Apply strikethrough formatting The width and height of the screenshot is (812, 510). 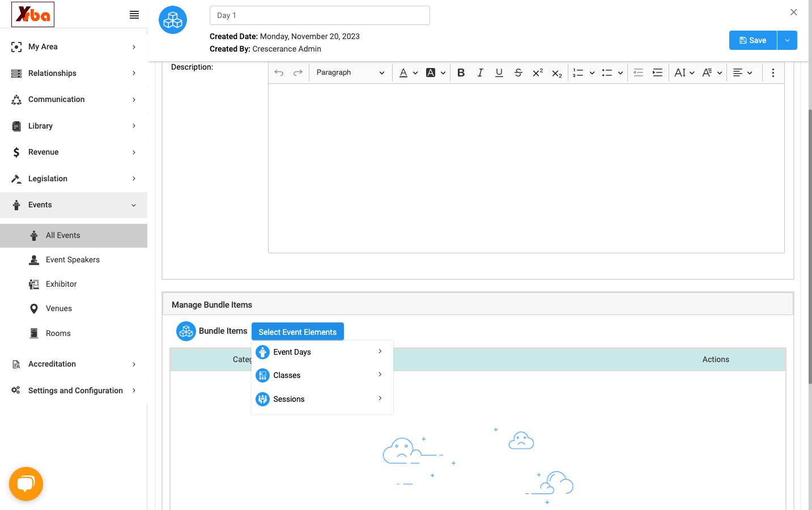tap(518, 73)
